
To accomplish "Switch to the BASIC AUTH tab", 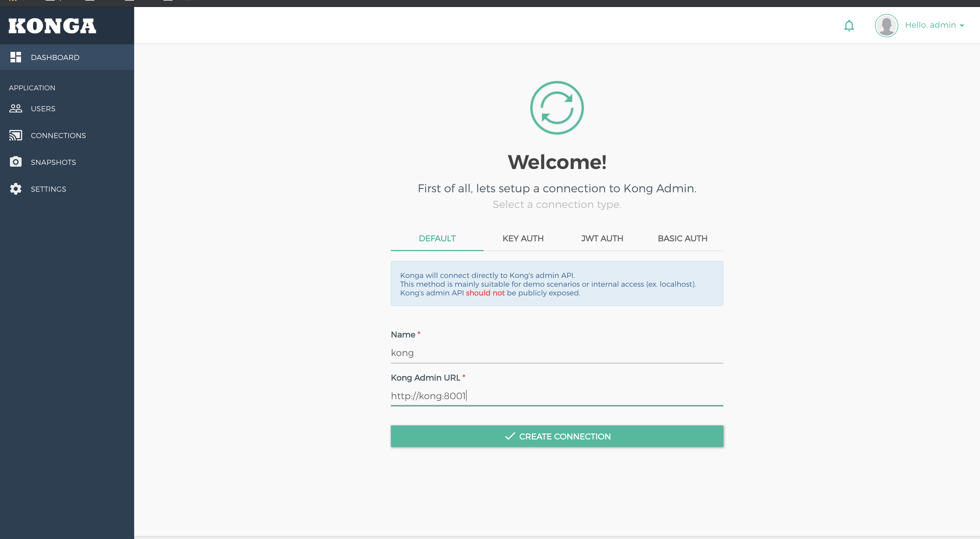I will tap(682, 238).
